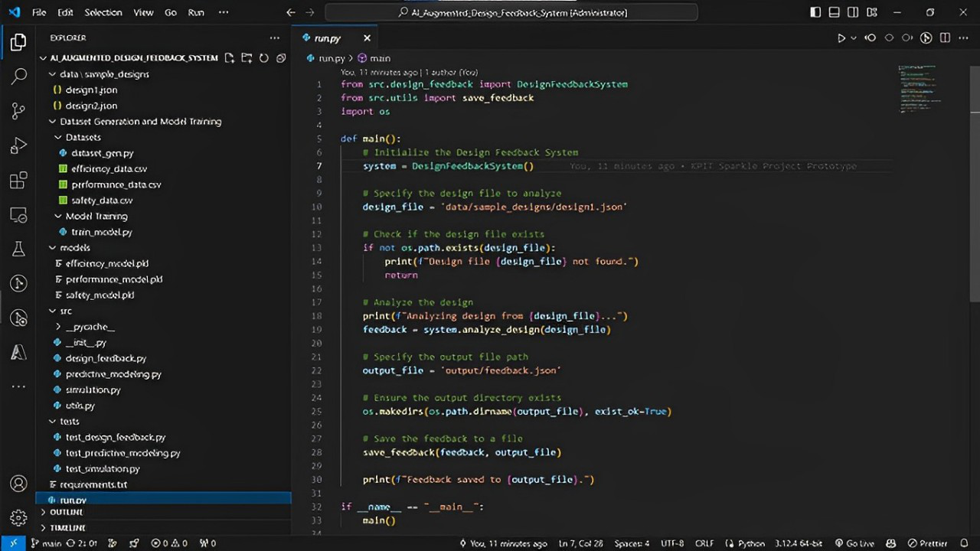Open the Search view in activity bar

coord(18,77)
